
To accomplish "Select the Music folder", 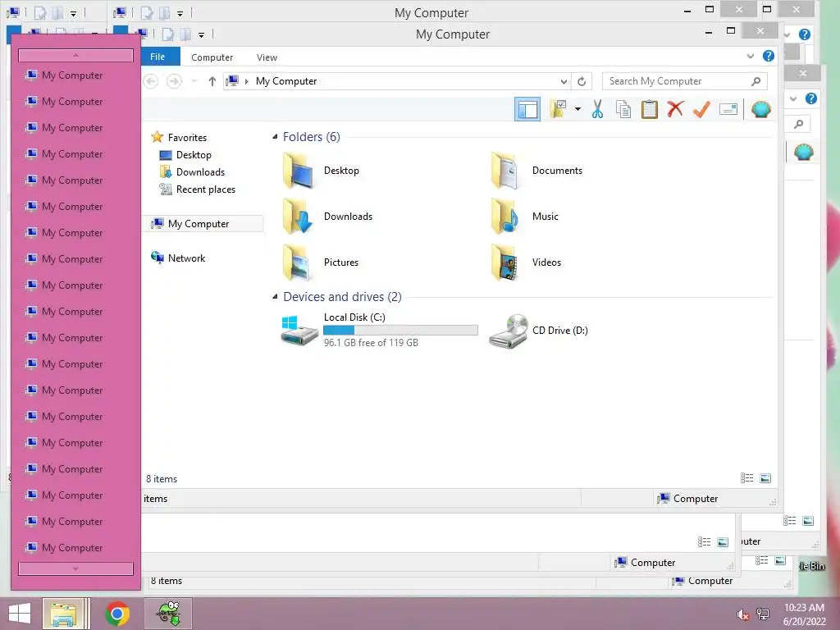I will click(525, 217).
